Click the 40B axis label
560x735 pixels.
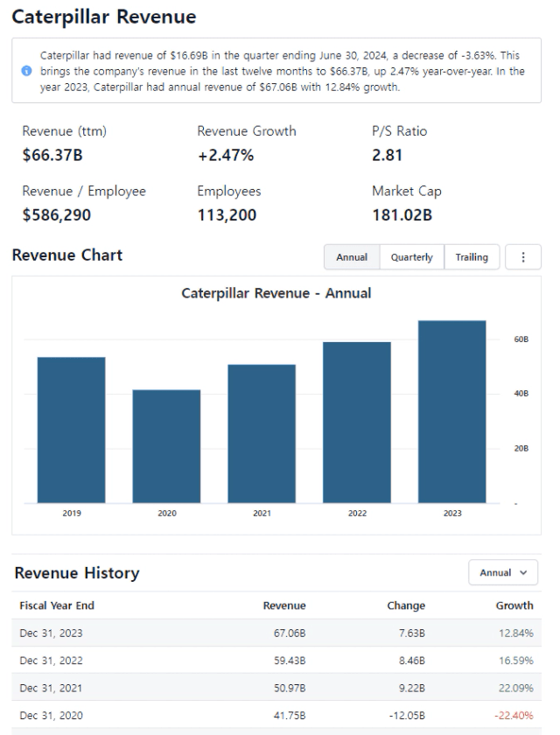click(521, 394)
